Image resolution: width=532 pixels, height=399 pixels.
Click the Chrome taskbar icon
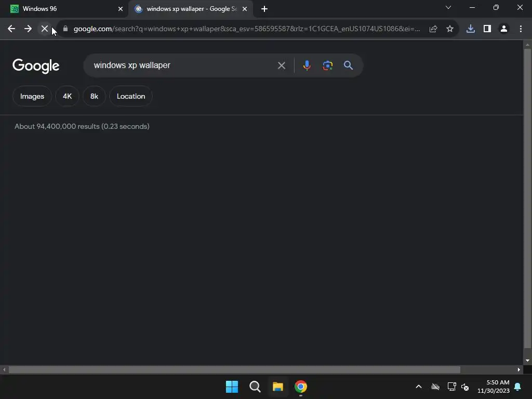[301, 387]
